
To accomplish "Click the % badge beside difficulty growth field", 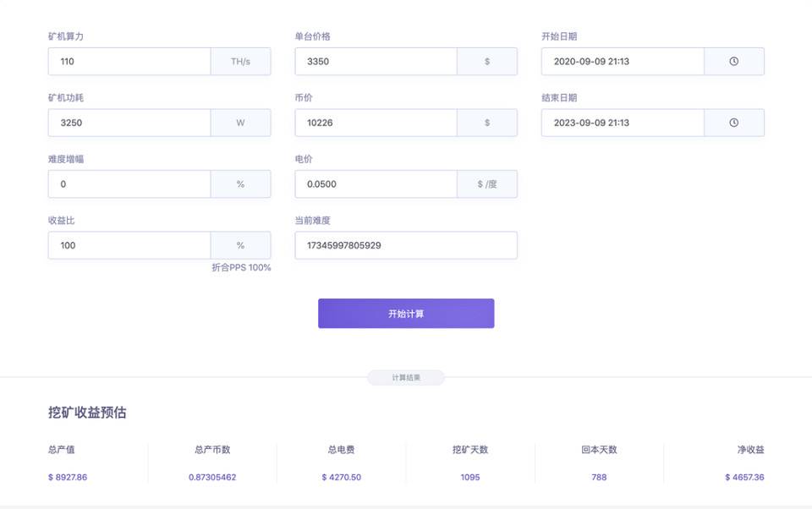I will click(x=240, y=183).
